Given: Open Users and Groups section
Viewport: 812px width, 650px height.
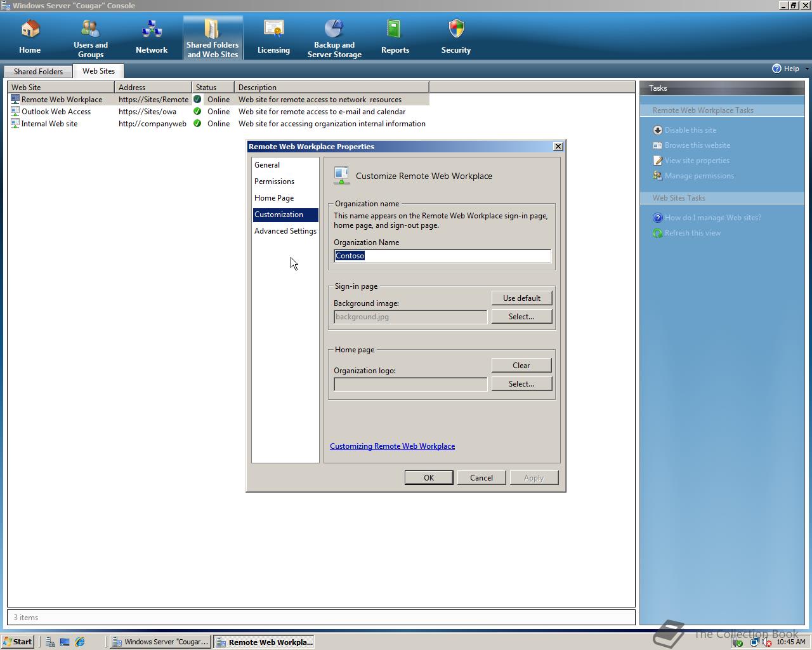Looking at the screenshot, I should tap(91, 37).
